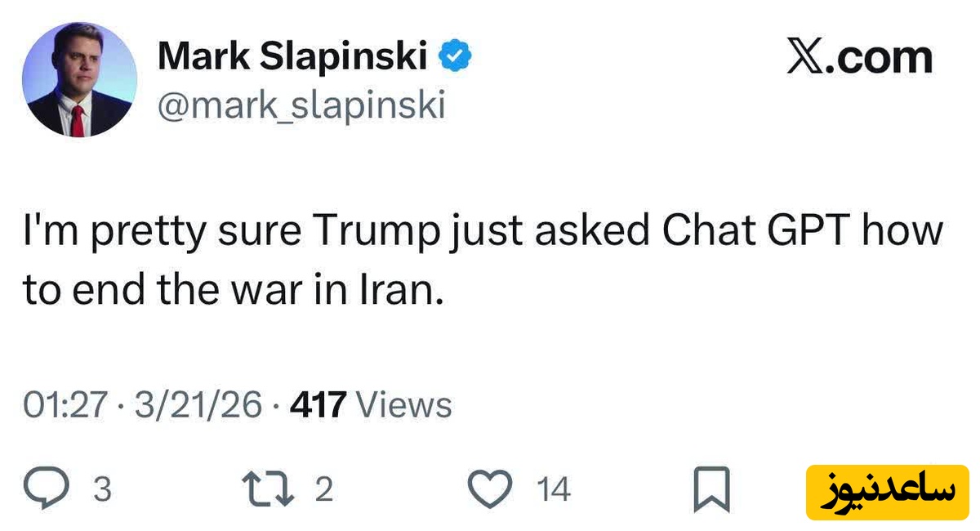Click the 3/21/26 post date
Screen dimensions: 980x531
(x=198, y=405)
